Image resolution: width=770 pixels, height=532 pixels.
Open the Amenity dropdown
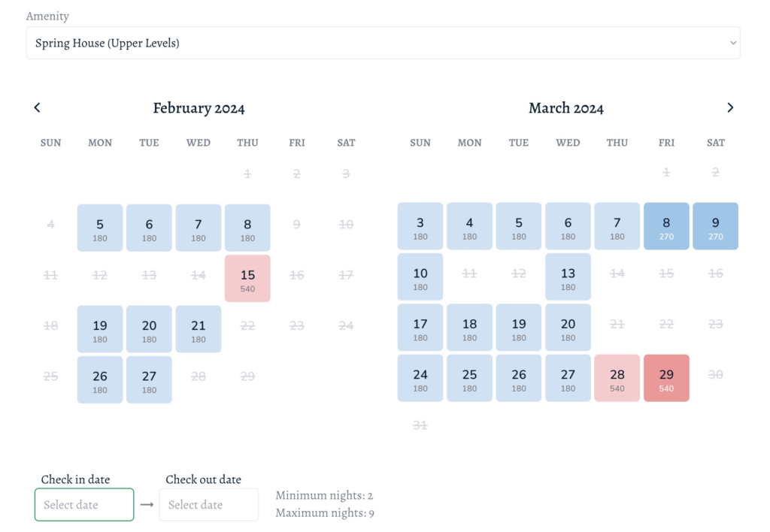[383, 43]
